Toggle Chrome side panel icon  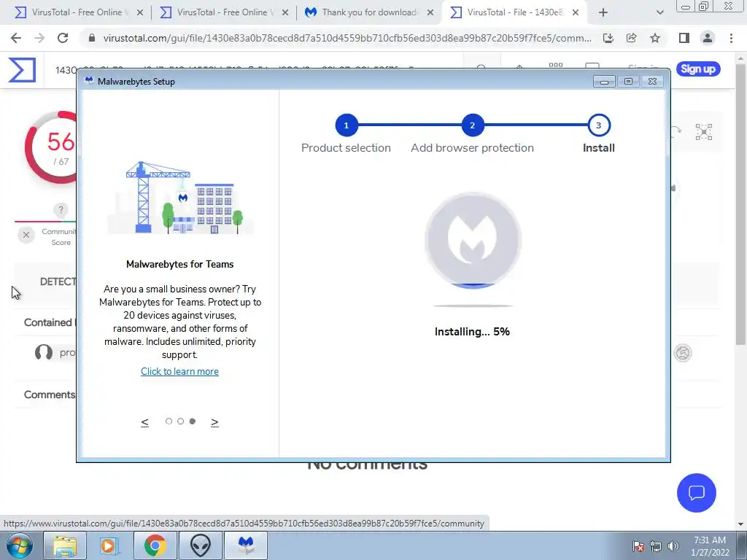(684, 38)
